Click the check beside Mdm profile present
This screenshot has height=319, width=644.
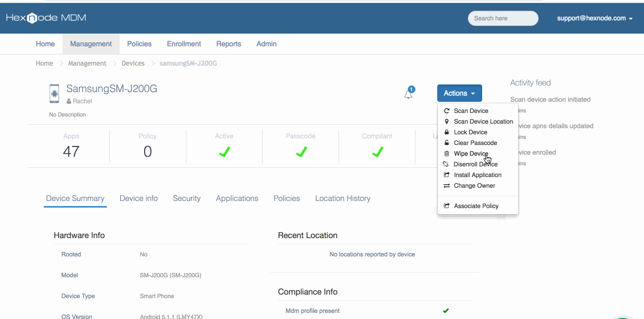tap(446, 311)
